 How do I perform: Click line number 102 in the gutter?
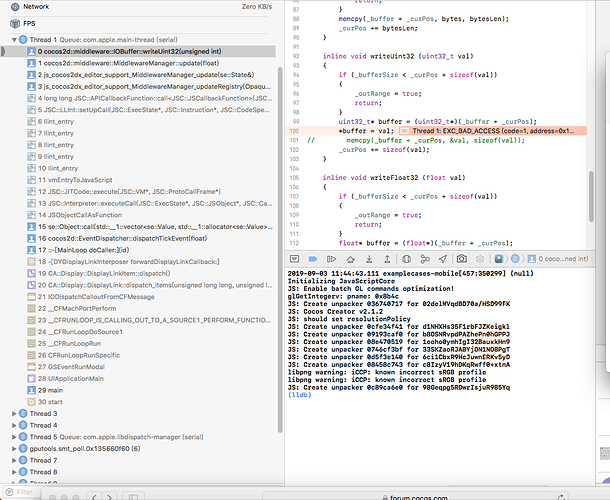tap(294, 150)
